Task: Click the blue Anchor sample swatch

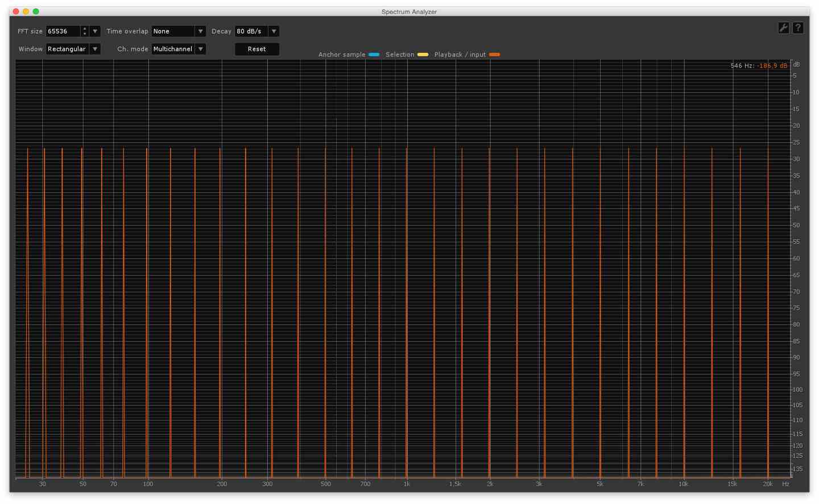Action: [x=374, y=55]
